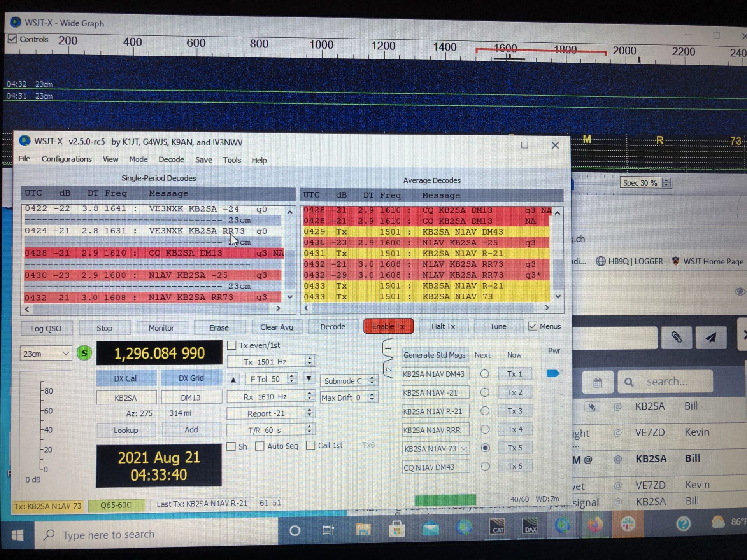Click the green S sync indicator icon
Screen dimensions: 747x560
click(x=84, y=353)
